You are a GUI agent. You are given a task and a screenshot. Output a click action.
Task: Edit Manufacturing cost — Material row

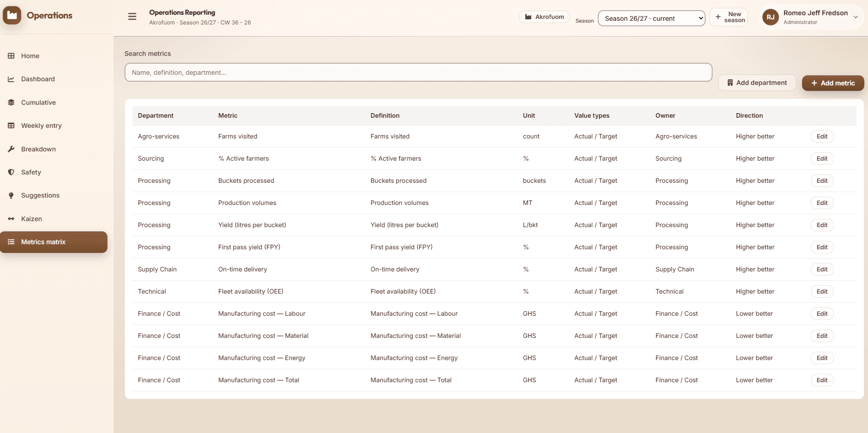pyautogui.click(x=822, y=336)
